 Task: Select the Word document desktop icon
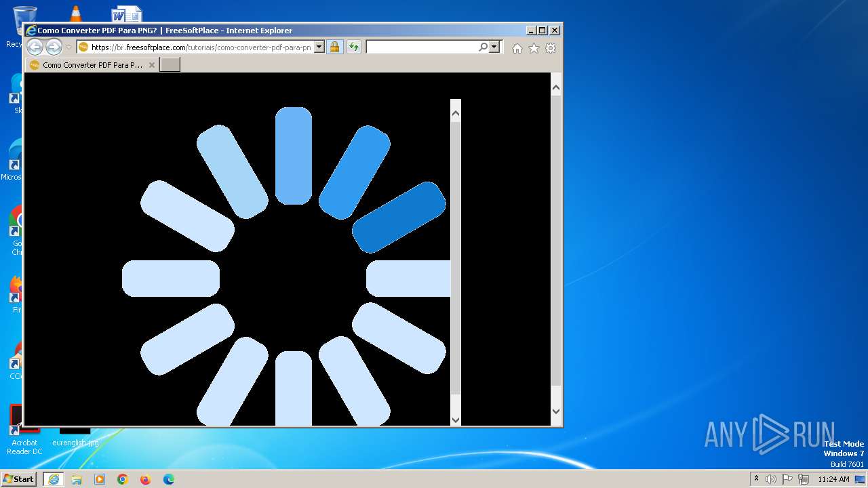pyautogui.click(x=127, y=14)
